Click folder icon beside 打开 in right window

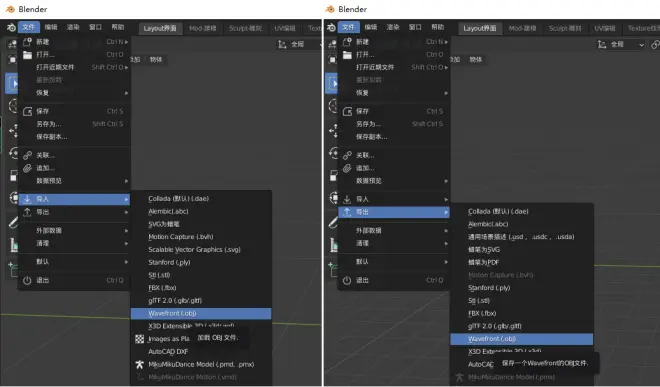[347, 55]
